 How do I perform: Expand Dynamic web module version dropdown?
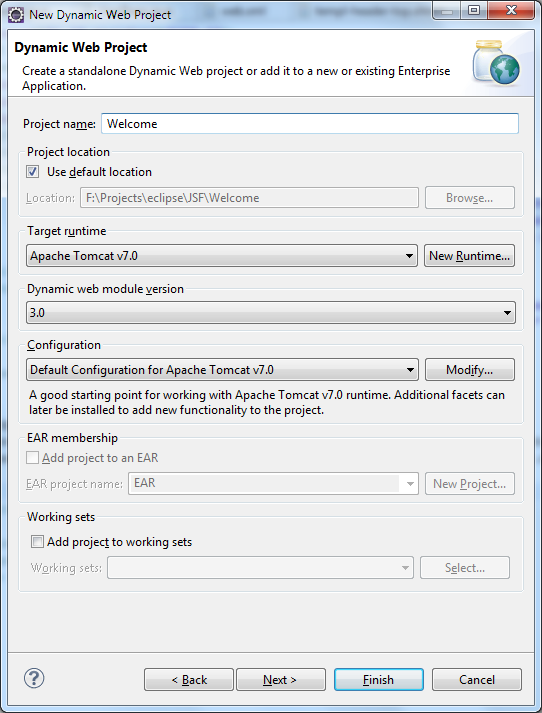click(271, 312)
